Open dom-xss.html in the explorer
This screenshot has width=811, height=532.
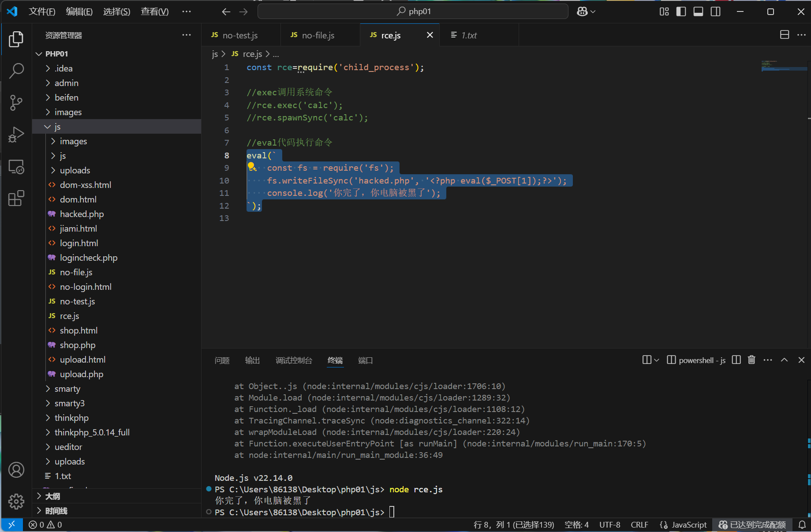coord(117,185)
